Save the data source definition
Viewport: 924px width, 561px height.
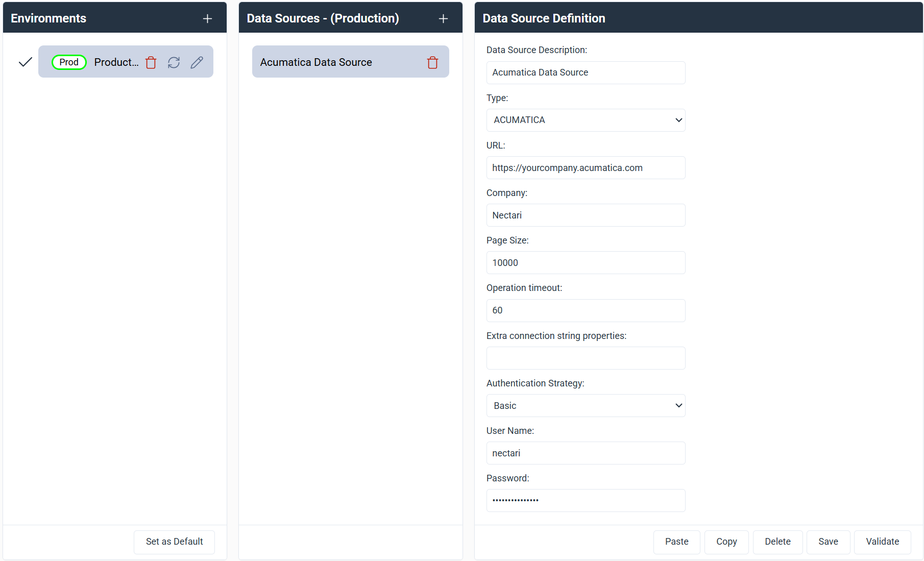[828, 542]
